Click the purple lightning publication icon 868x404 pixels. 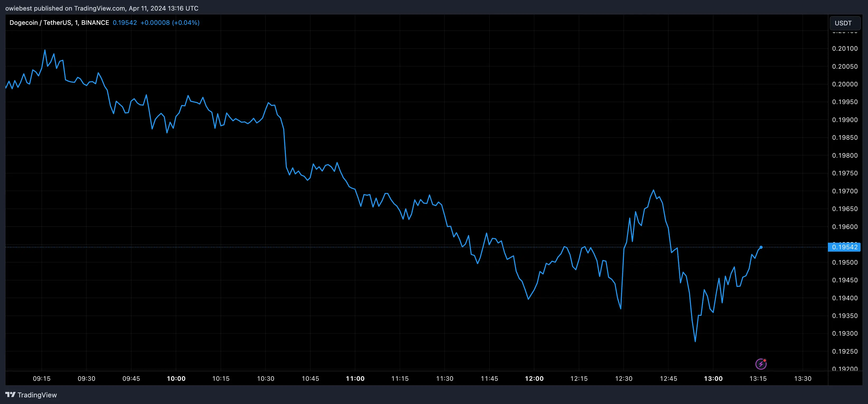(762, 364)
